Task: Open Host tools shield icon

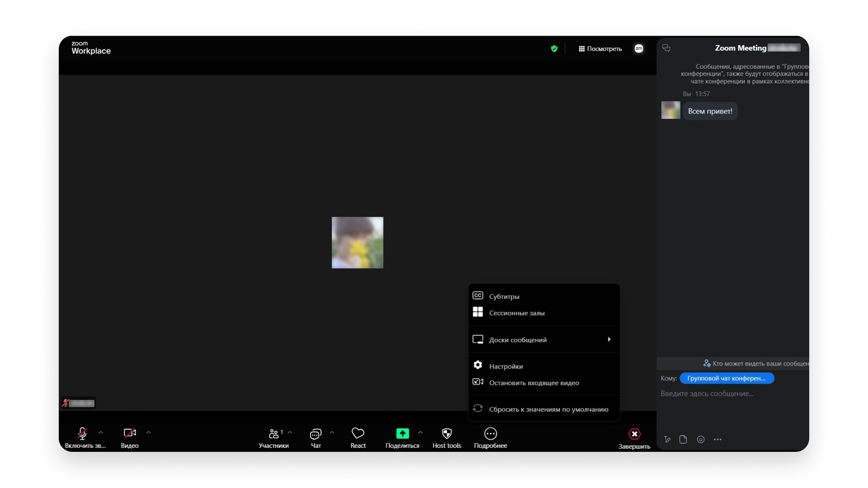Action: pos(447,438)
